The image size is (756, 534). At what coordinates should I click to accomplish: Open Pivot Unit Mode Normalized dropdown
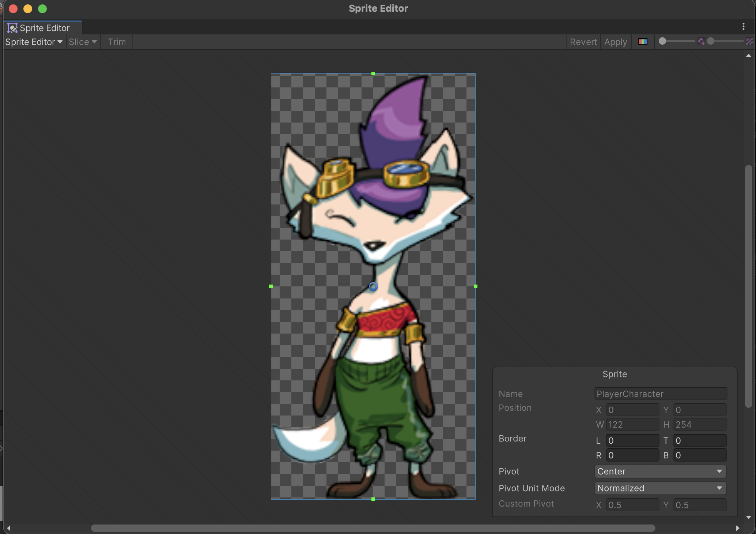(x=660, y=488)
